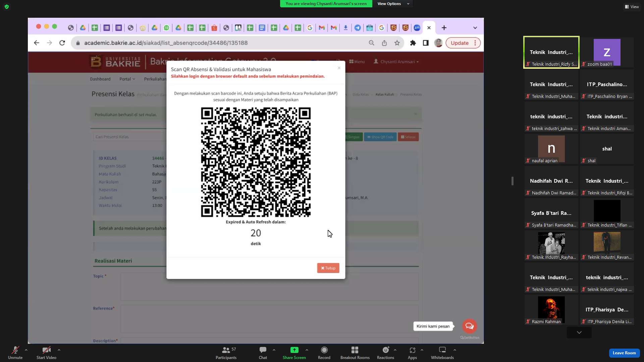Click the browser profile avatar
The image size is (644, 362).
click(x=438, y=43)
